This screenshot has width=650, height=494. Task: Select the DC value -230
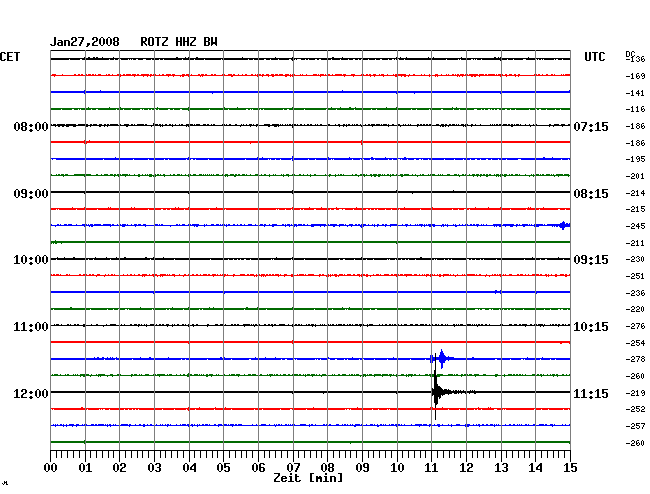click(635, 259)
